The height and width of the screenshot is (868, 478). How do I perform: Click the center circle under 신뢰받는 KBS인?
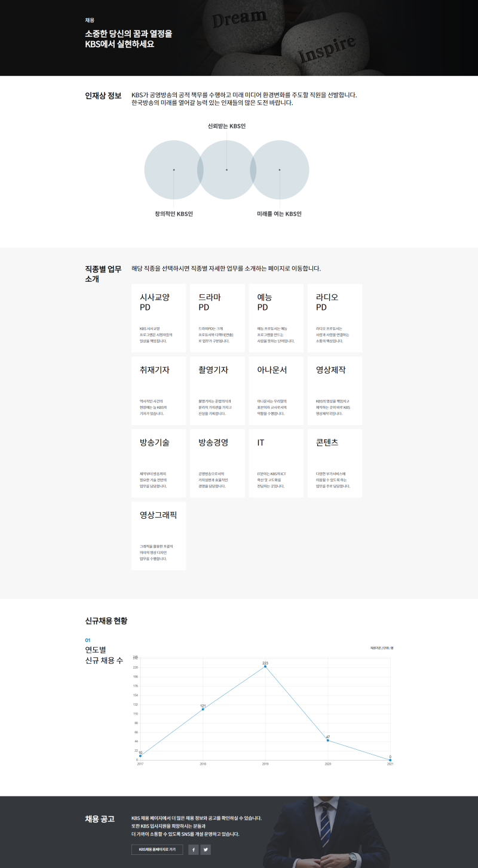click(226, 170)
